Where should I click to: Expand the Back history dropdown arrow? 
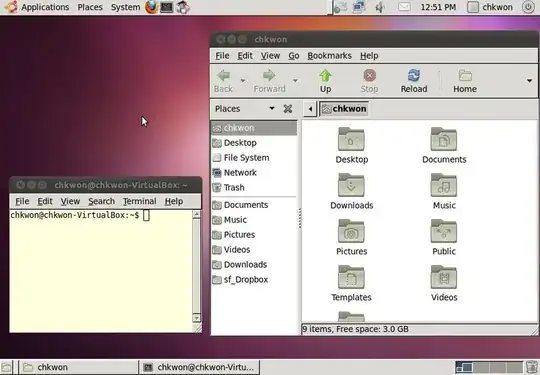[x=243, y=81]
